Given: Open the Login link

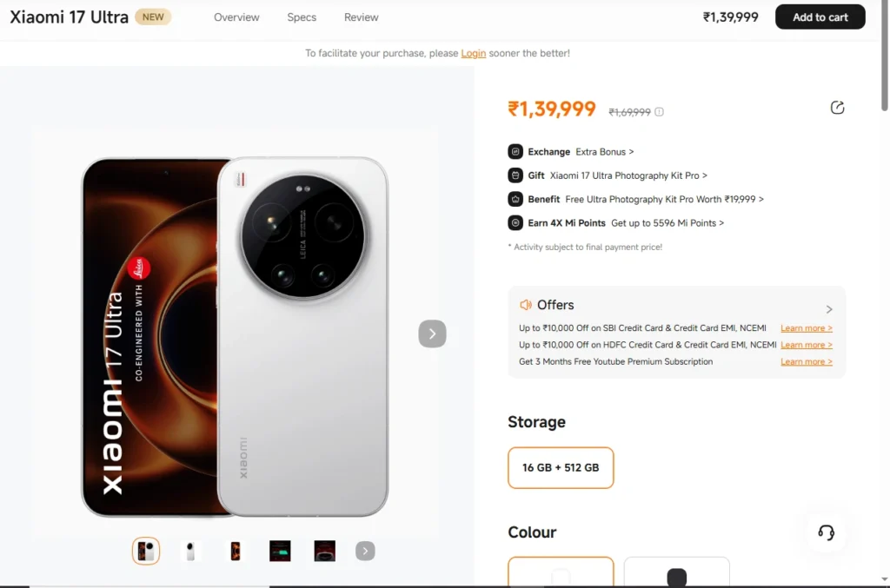Looking at the screenshot, I should (x=473, y=53).
